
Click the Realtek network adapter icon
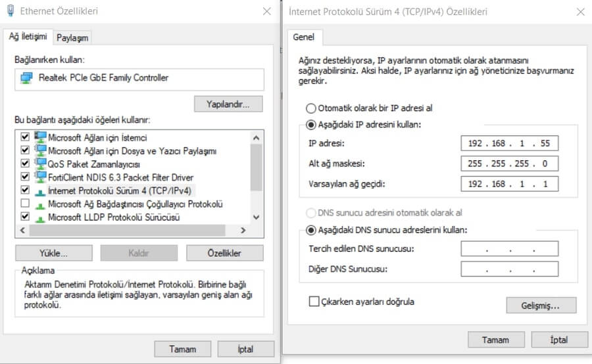click(26, 78)
